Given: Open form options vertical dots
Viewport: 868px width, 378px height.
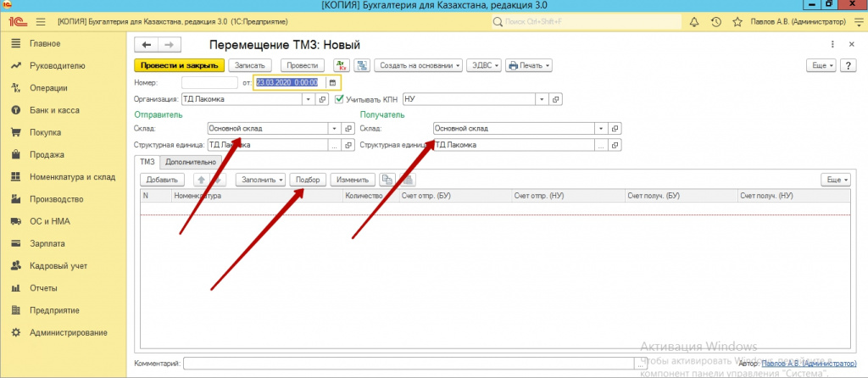Looking at the screenshot, I should click(832, 44).
